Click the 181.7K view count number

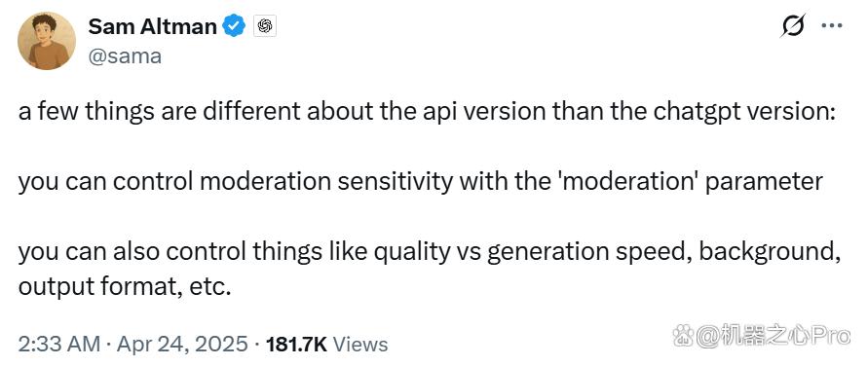click(297, 344)
